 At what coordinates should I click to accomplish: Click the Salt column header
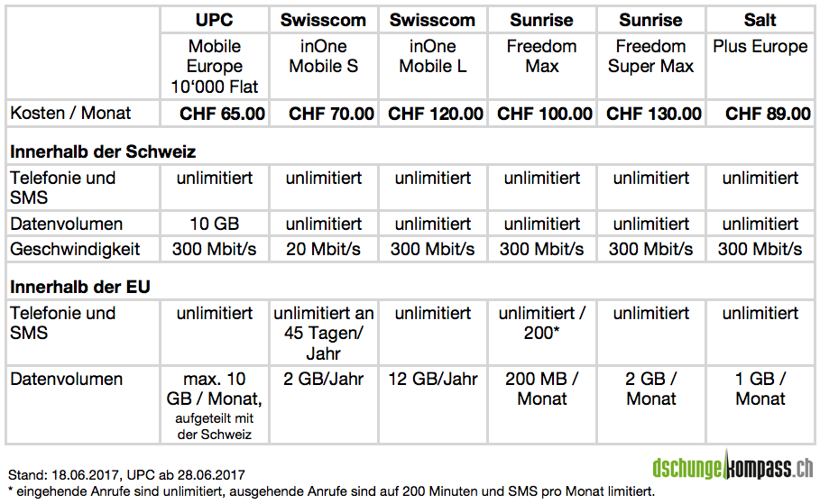point(760,21)
